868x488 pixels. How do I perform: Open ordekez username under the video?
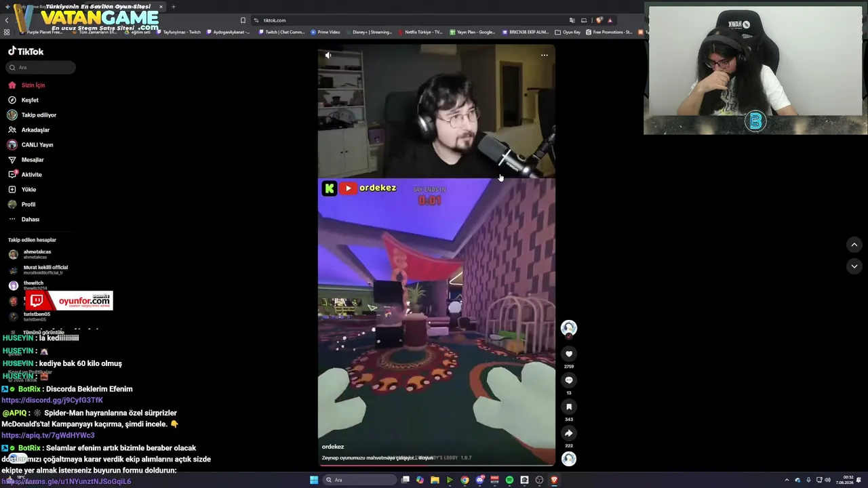click(333, 447)
